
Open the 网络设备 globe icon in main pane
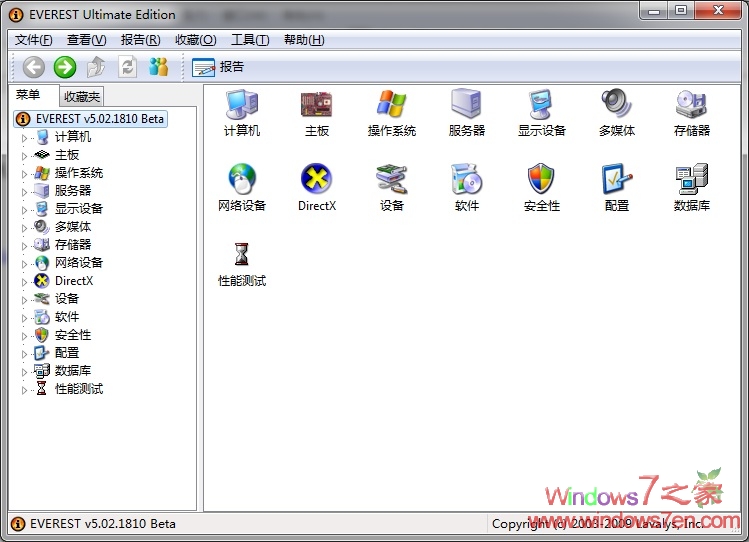click(242, 179)
